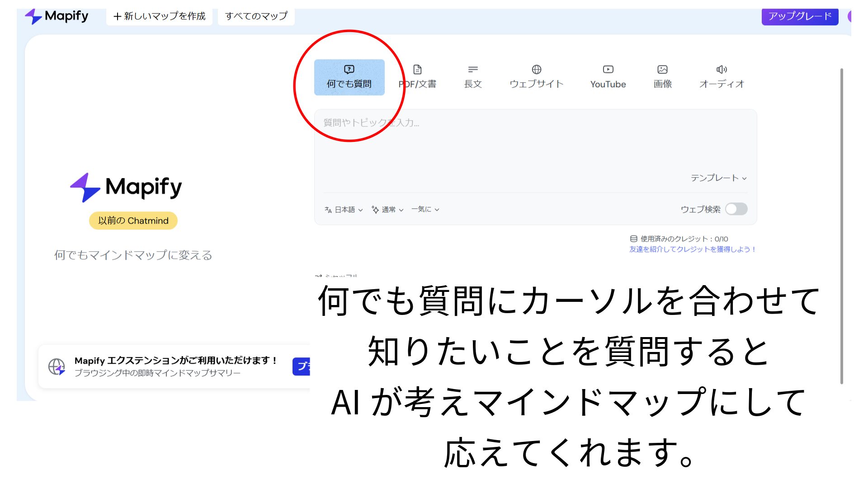Image resolution: width=868 pixels, height=488 pixels.
Task: Enable the ウェブ検索 toggle
Action: [736, 209]
